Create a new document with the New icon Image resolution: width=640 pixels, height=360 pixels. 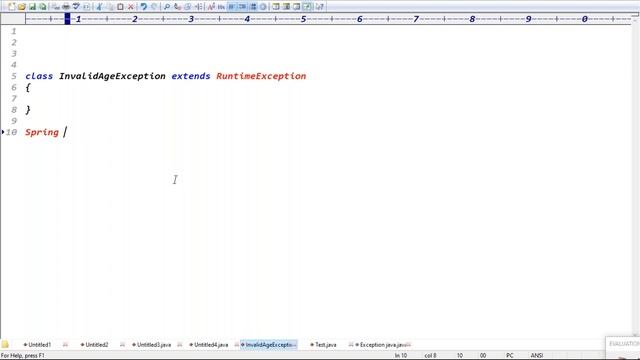(11, 7)
